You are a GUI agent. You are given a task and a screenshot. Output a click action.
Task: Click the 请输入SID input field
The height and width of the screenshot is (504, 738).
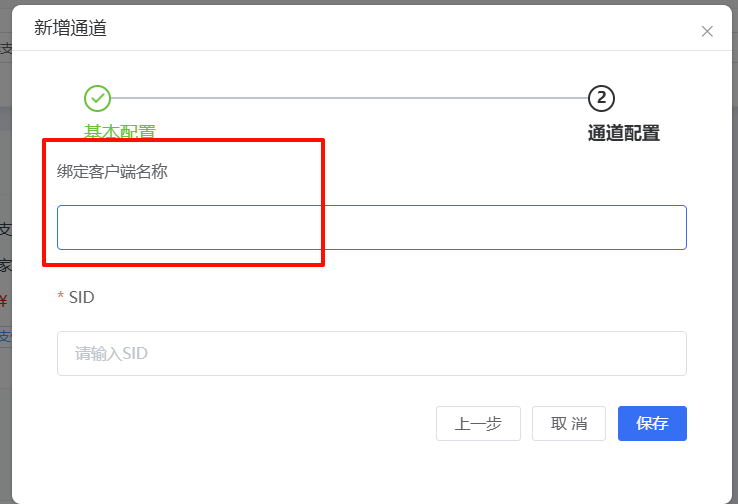(x=372, y=353)
